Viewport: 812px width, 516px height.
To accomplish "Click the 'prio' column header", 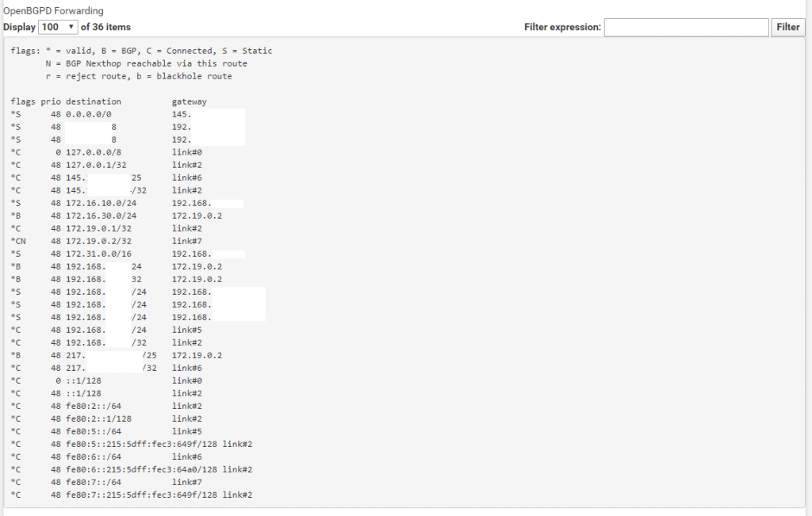I will [x=51, y=101].
